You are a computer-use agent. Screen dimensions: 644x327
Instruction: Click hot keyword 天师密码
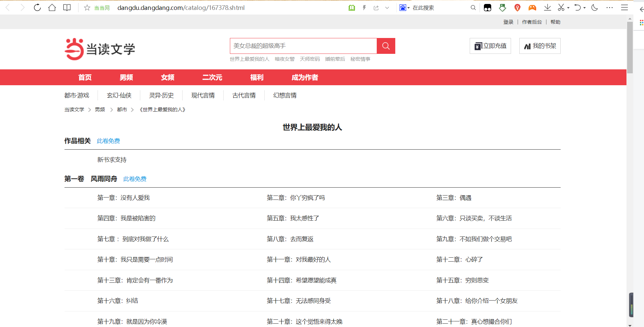(310, 59)
